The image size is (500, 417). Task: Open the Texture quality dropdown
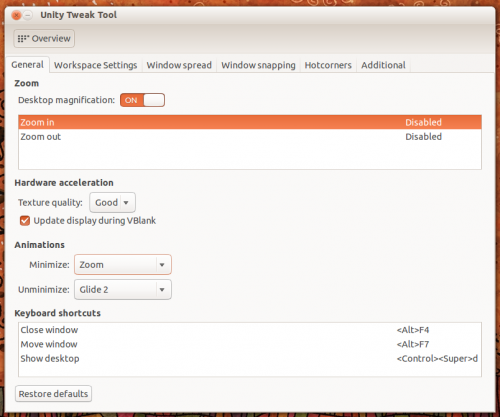[112, 202]
